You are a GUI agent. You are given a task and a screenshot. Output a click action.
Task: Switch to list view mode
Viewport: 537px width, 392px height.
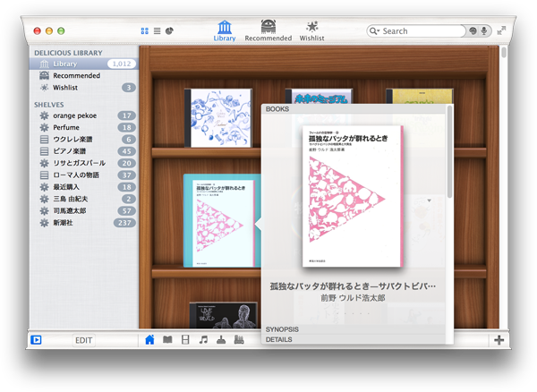(158, 31)
